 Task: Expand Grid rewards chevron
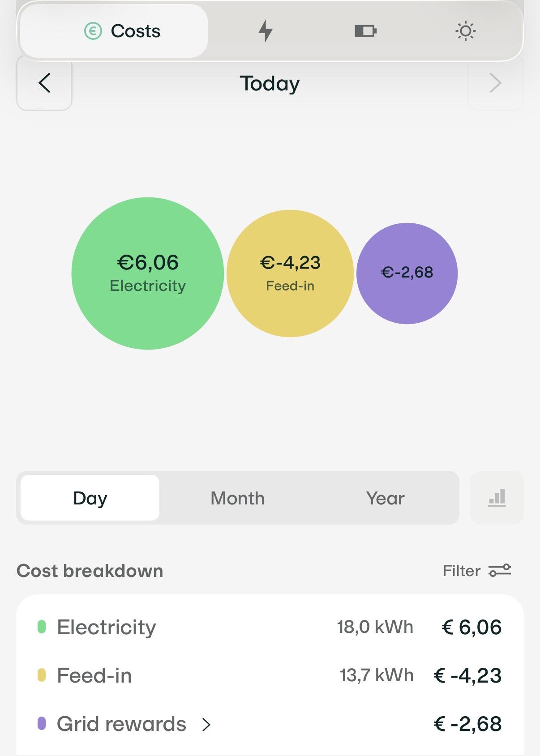coord(206,724)
